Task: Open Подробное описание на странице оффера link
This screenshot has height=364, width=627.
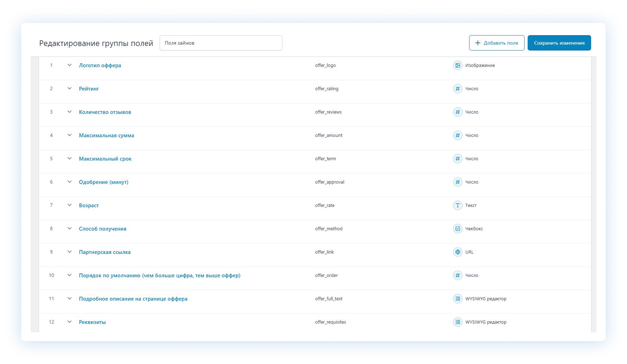Action: (133, 299)
